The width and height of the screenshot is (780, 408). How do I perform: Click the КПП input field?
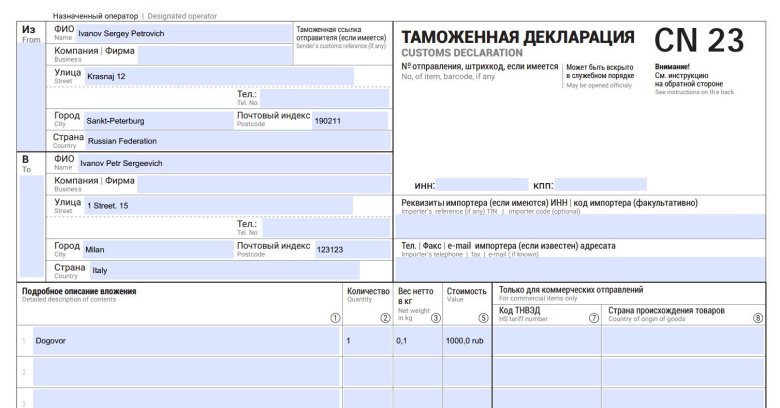tap(600, 185)
